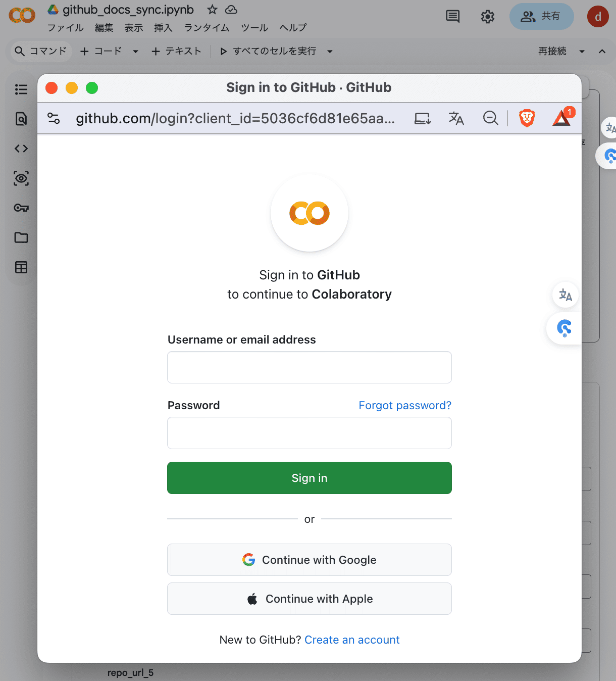The height and width of the screenshot is (681, 616).
Task: Open Brave Shields from the address bar
Action: click(x=527, y=118)
